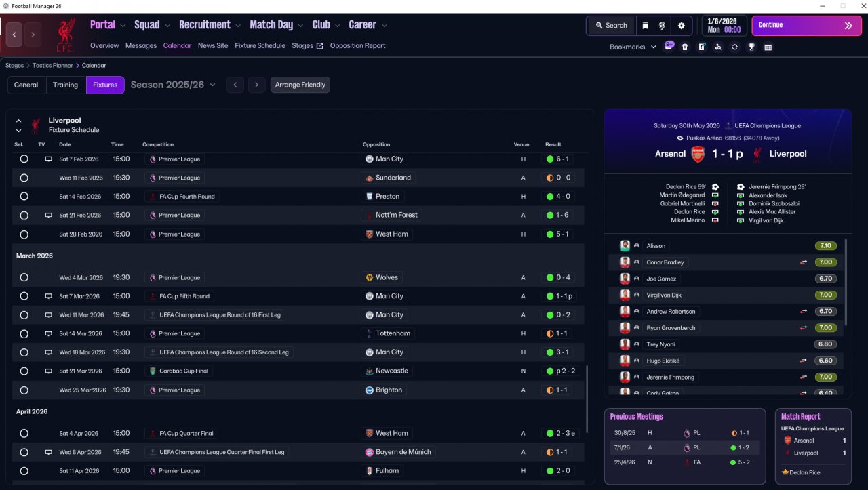The image size is (868, 490).
Task: Open the Search button
Action: 611,26
